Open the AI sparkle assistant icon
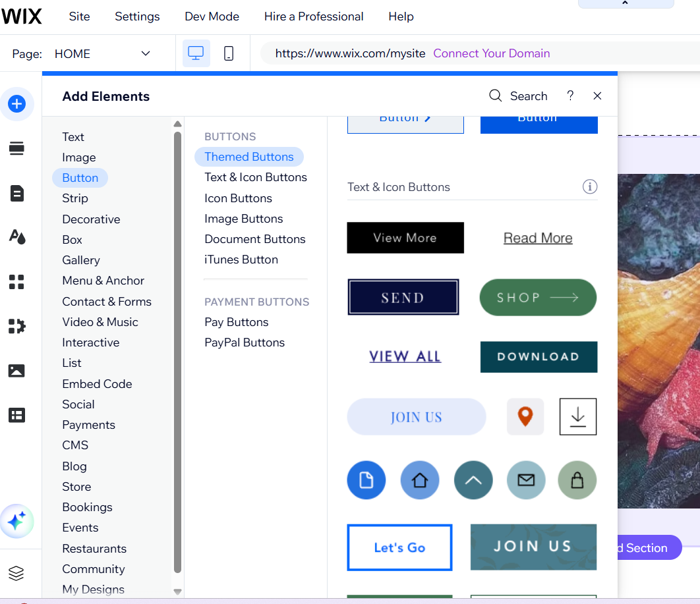Viewport: 700px width, 604px height. pyautogui.click(x=17, y=521)
